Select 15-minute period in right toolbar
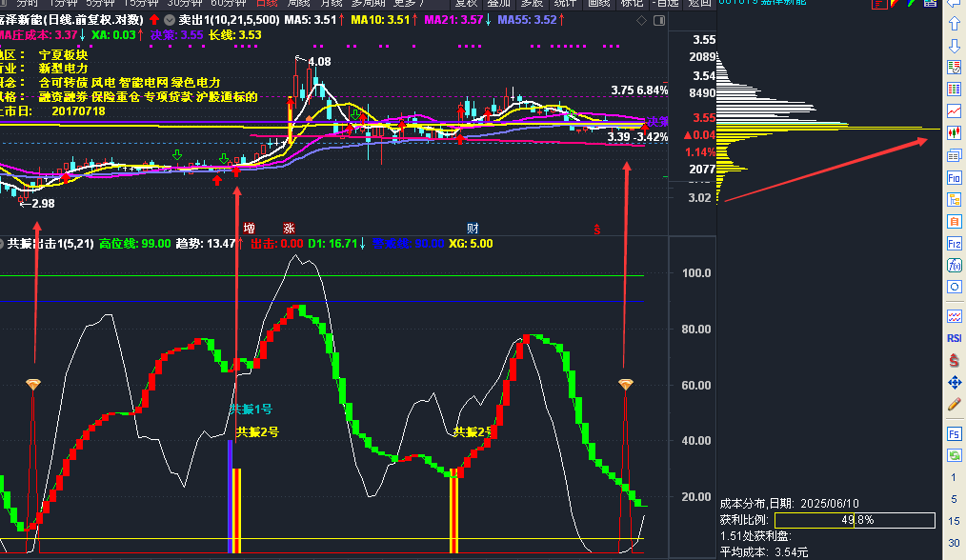 953,521
